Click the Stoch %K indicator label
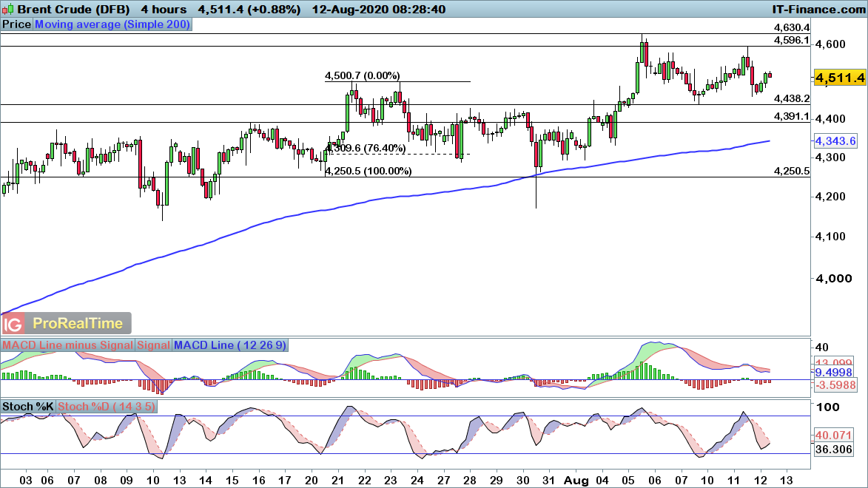Screen dimensions: 868x488 point(28,407)
